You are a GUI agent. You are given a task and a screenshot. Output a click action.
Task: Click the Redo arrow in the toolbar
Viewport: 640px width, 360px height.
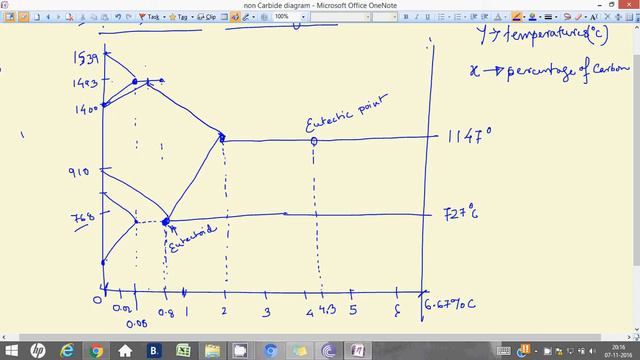pos(129,17)
